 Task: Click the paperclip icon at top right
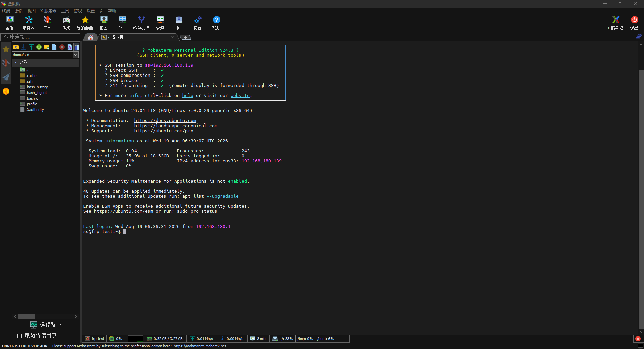pyautogui.click(x=639, y=37)
